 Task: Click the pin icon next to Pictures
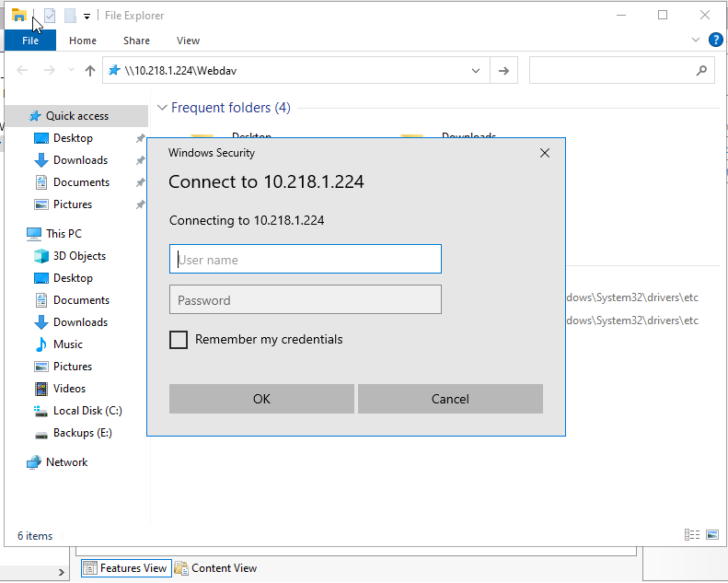pyautogui.click(x=140, y=204)
